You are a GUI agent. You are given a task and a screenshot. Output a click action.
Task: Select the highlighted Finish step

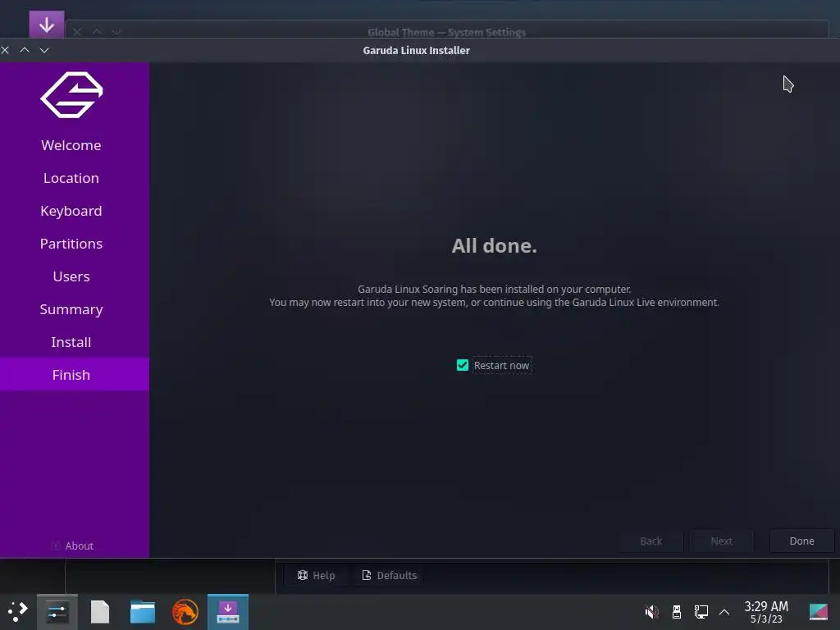pyautogui.click(x=71, y=374)
